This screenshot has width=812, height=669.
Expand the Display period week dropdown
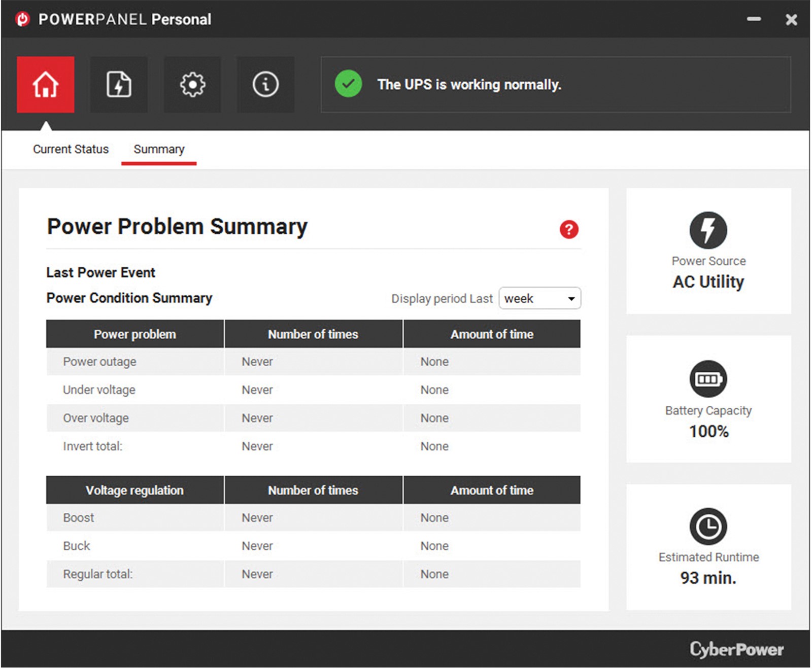click(x=539, y=298)
